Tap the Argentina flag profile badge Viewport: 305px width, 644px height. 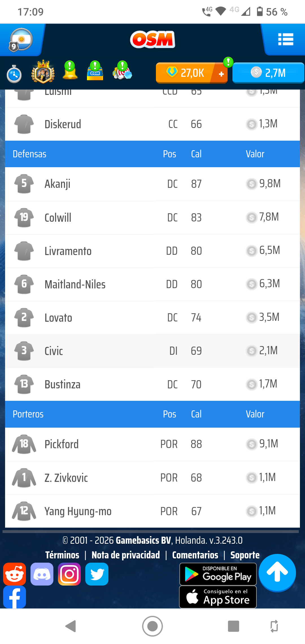pos(21,40)
